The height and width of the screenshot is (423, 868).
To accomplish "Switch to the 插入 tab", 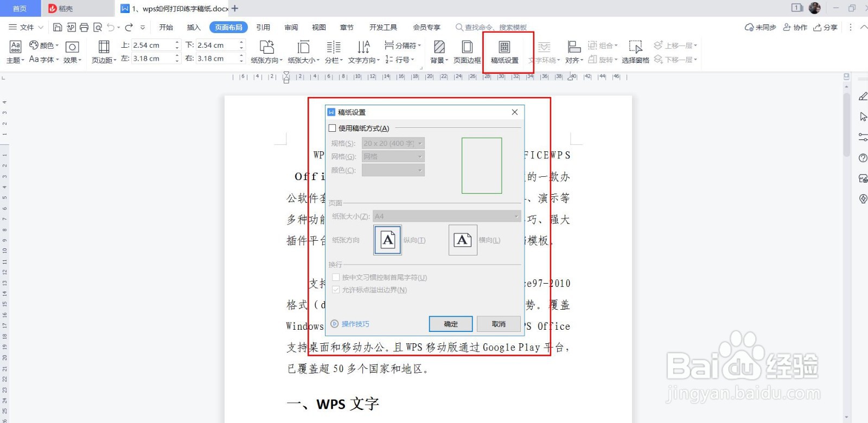I will pyautogui.click(x=194, y=27).
